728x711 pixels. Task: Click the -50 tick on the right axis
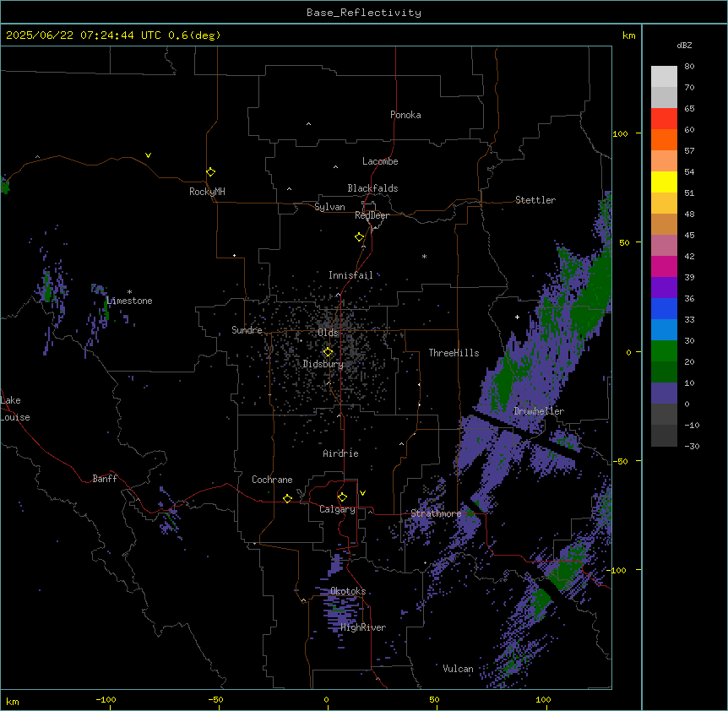pos(620,461)
